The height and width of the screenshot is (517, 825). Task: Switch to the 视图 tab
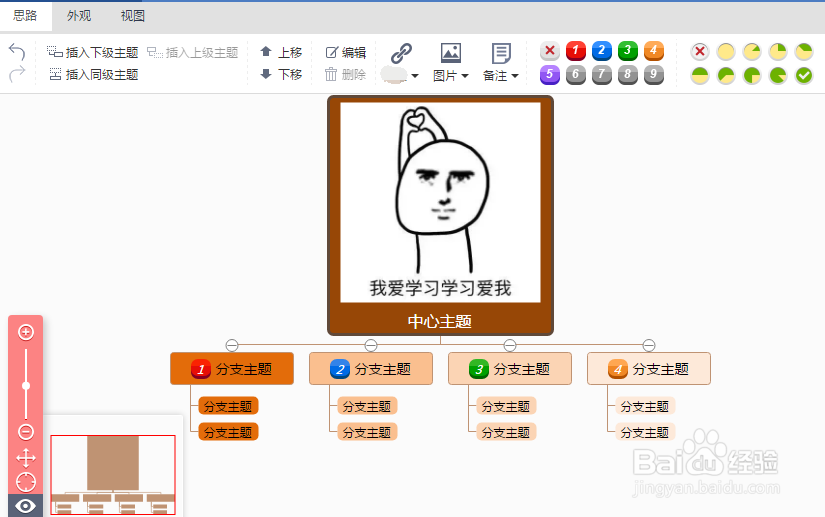pos(133,16)
